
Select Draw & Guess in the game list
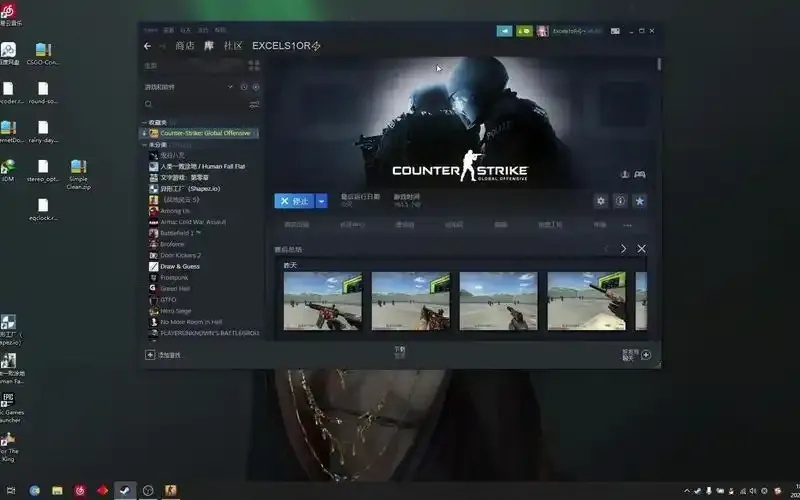[x=180, y=266]
